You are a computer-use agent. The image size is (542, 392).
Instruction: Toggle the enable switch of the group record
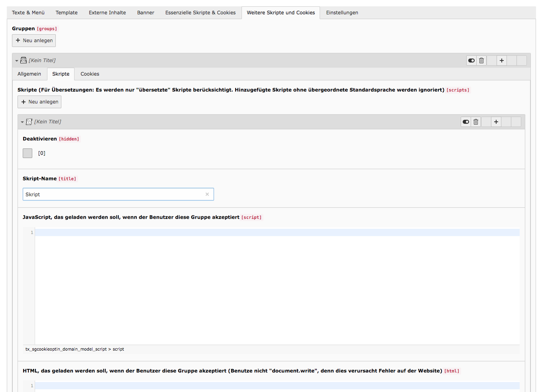coord(471,60)
